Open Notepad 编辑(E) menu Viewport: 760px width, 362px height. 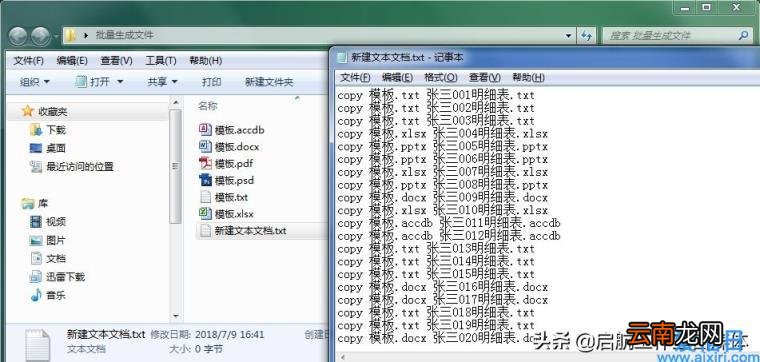pos(397,78)
